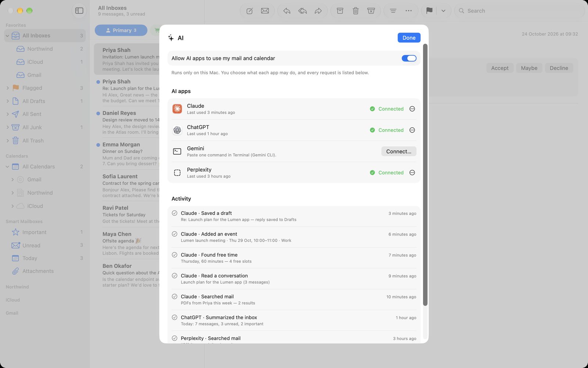
Task: Open Maya Chen's Offsite agenda message
Action: [127, 244]
